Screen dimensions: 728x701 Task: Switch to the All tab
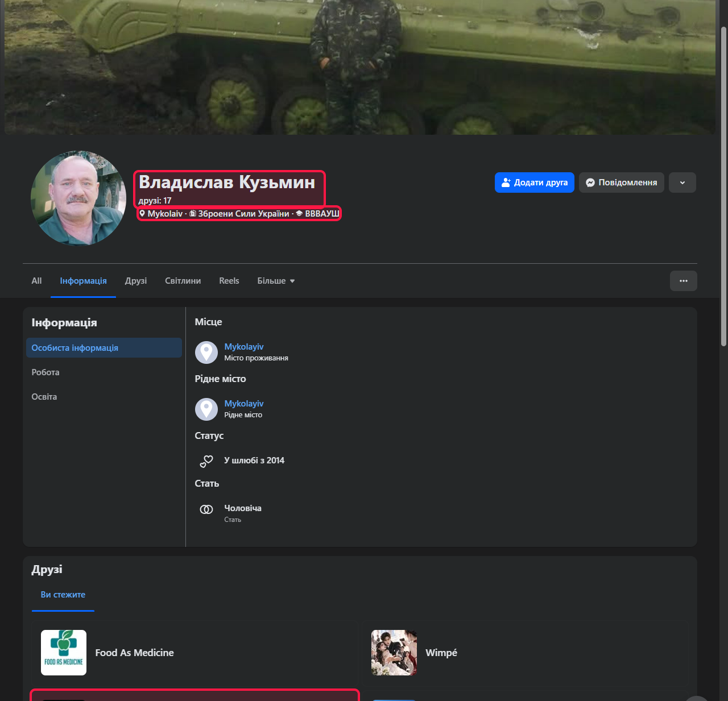point(36,281)
